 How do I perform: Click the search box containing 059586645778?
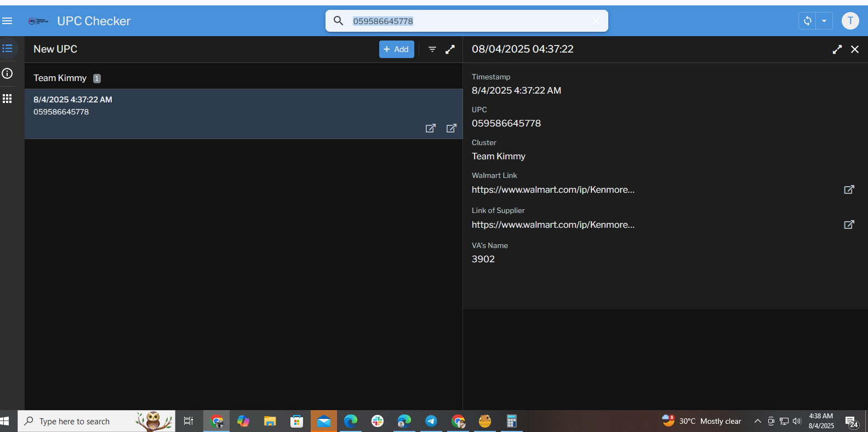coord(466,21)
